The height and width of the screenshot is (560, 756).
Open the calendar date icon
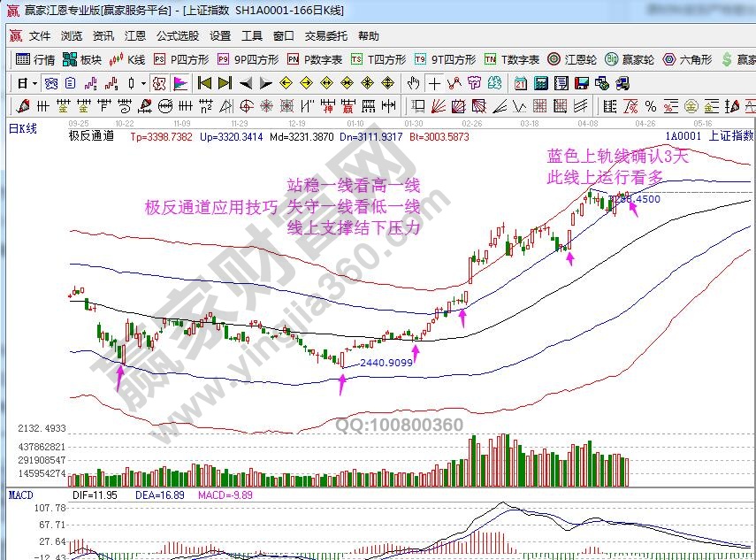point(519,83)
